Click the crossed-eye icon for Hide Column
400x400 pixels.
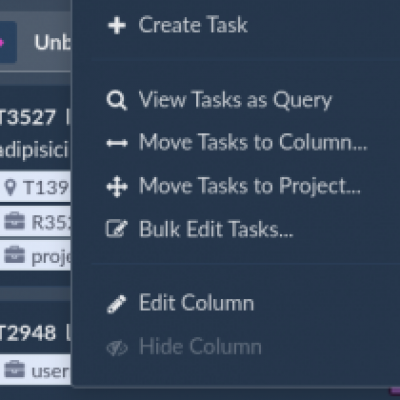pyautogui.click(x=117, y=348)
